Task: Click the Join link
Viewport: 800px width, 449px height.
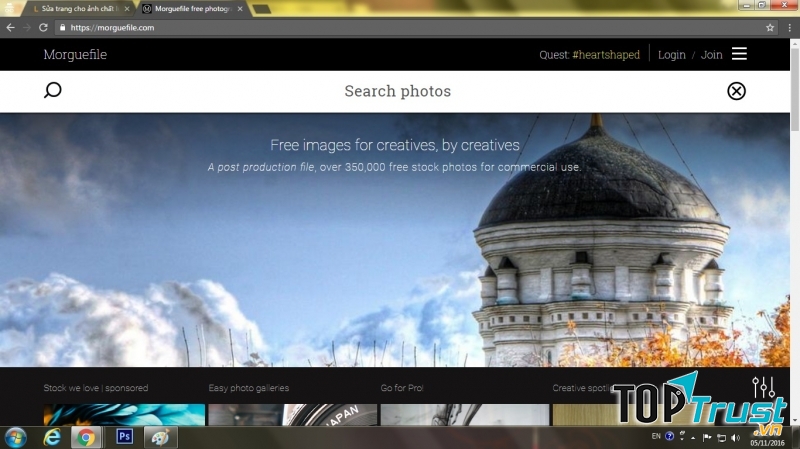Action: (711, 55)
